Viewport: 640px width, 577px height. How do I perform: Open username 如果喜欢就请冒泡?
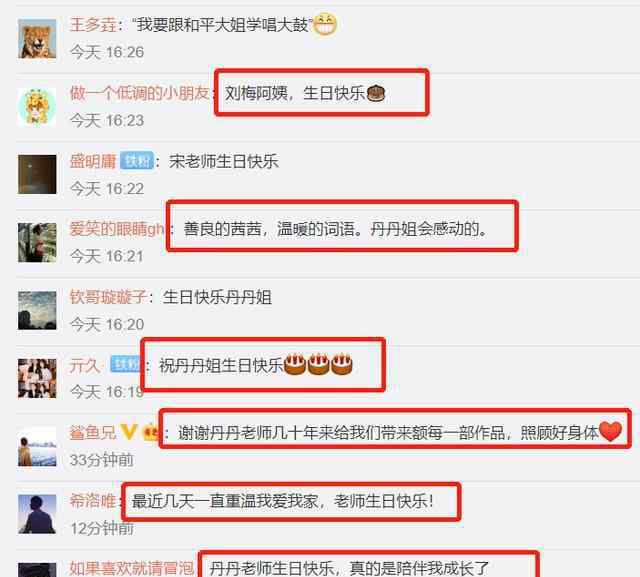pyautogui.click(x=131, y=568)
